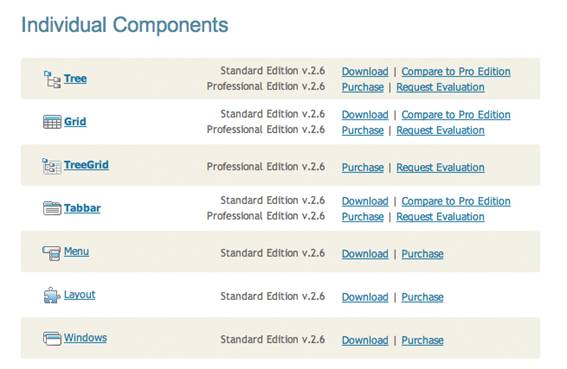Compare Grid to Pro Edition
Screen dimensions: 567x369
456,115
